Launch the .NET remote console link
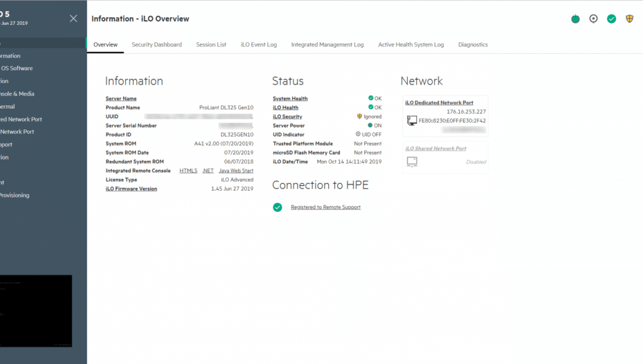The image size is (643, 364). [x=208, y=171]
